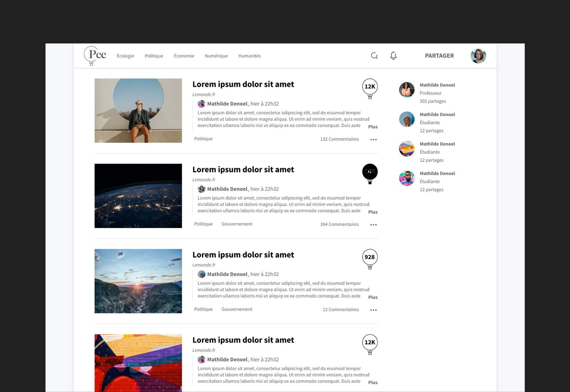Open the canyon sunset thumbnail
The height and width of the screenshot is (392, 570).
(138, 281)
